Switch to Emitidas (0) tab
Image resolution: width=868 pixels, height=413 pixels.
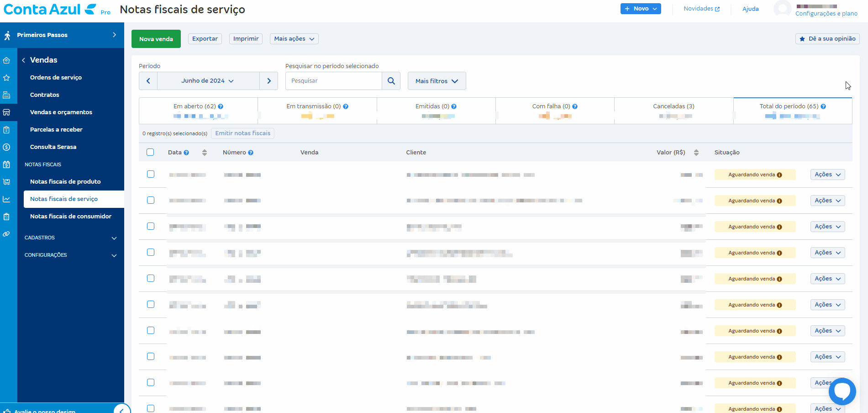click(x=436, y=111)
